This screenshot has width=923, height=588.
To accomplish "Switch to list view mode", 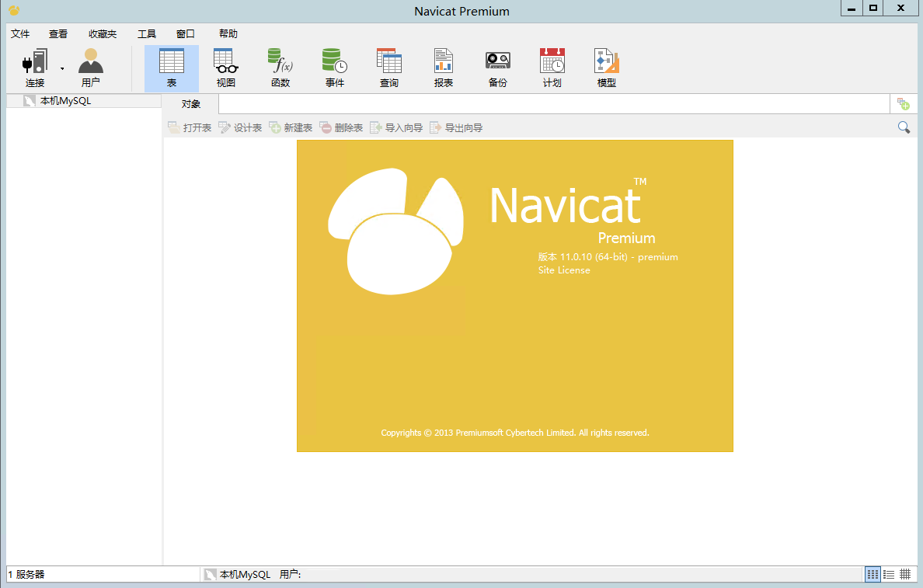I will coord(873,575).
